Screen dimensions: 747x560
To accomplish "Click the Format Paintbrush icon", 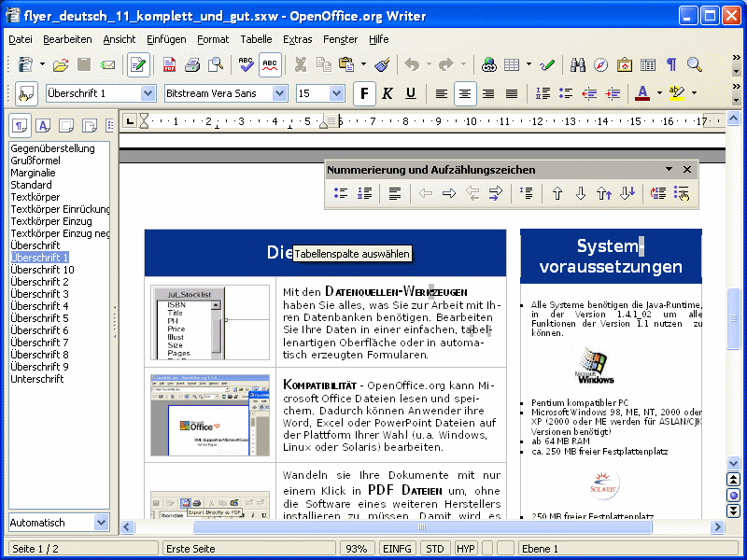I will click(381, 64).
